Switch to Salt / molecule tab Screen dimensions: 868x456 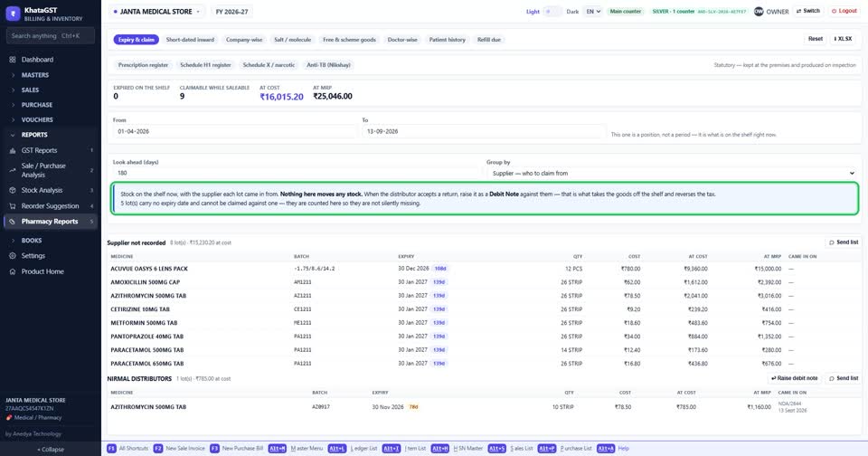pyautogui.click(x=293, y=40)
